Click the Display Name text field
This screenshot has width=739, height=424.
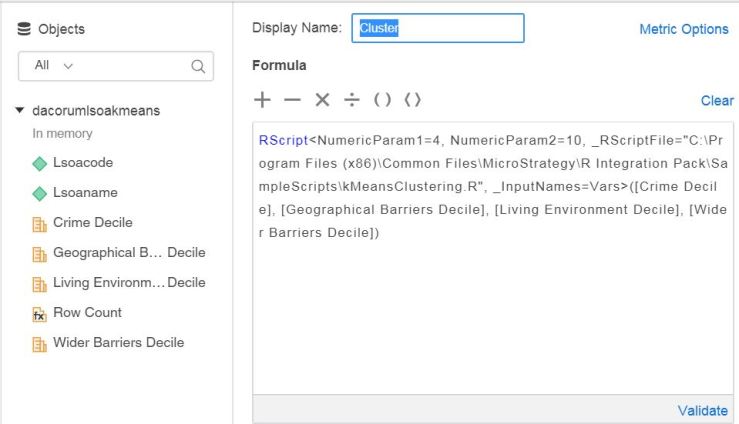coord(439,28)
